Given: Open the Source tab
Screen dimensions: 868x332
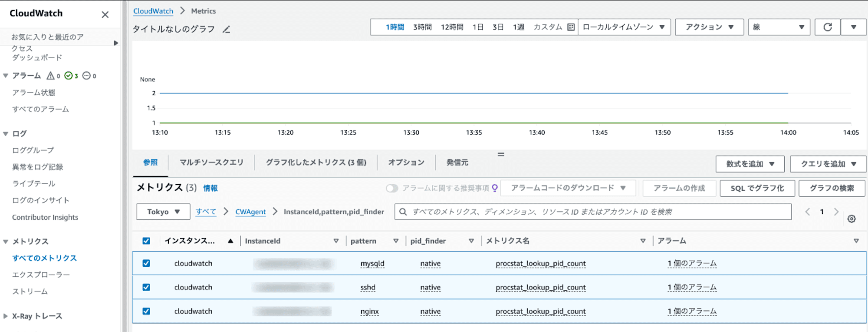Looking at the screenshot, I should click(457, 163).
